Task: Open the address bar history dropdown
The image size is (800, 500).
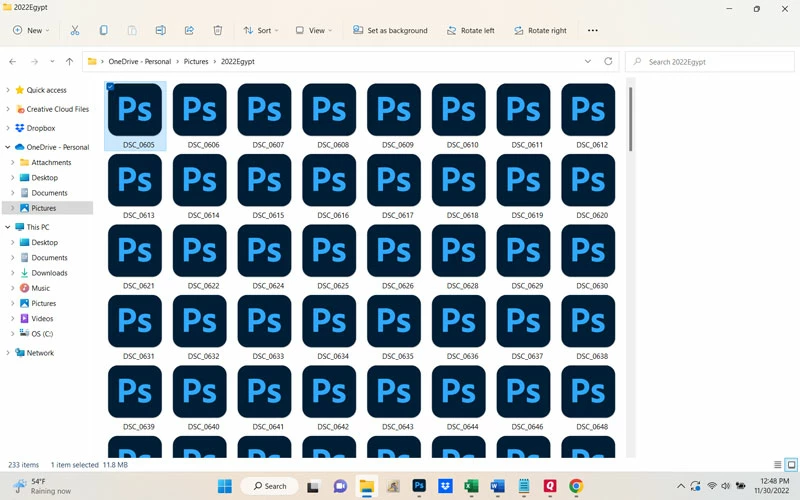Action: (588, 61)
